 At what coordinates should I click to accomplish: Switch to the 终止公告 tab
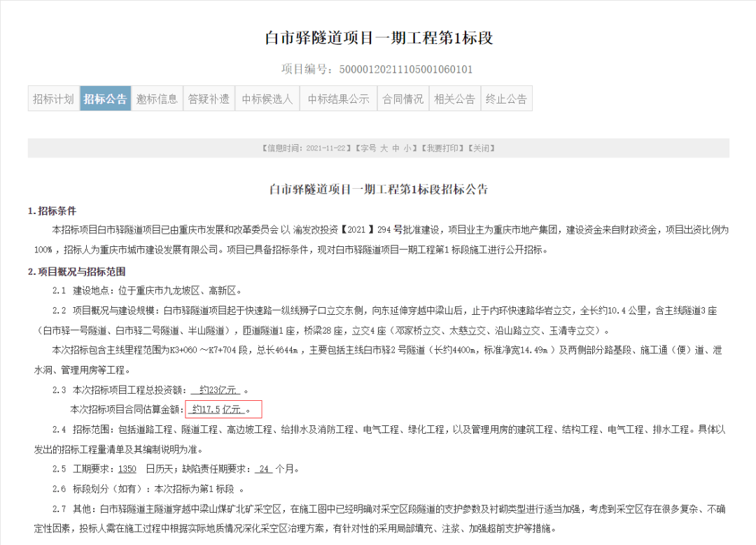click(506, 99)
